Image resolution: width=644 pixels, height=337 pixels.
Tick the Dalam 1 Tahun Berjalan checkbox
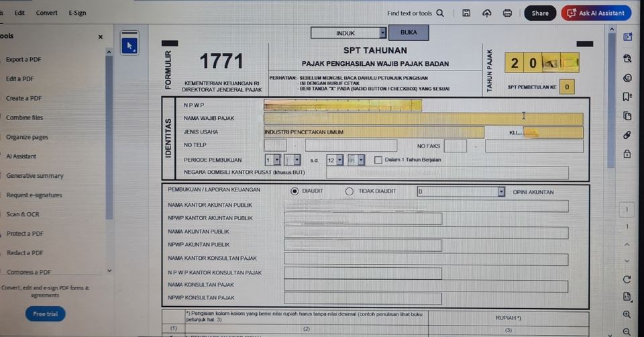(x=378, y=160)
